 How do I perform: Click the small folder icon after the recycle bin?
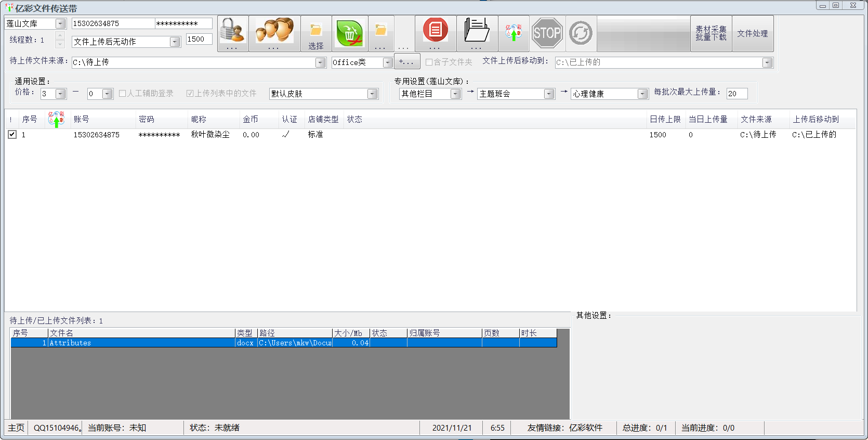[x=381, y=33]
